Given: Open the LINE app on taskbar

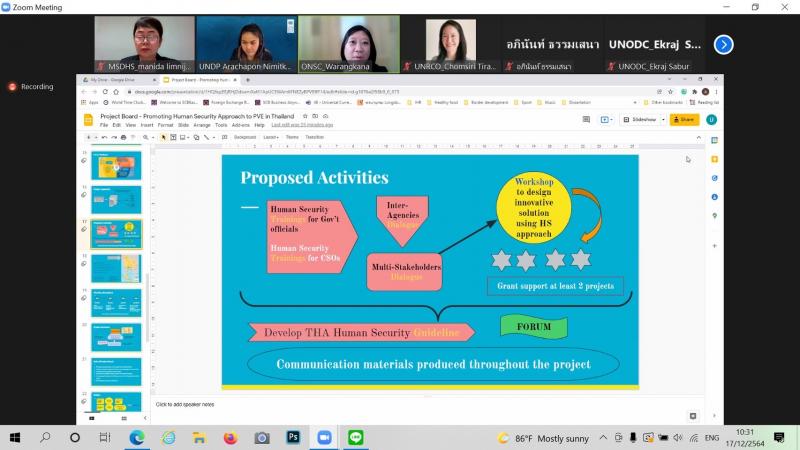Looking at the screenshot, I should coord(356,437).
